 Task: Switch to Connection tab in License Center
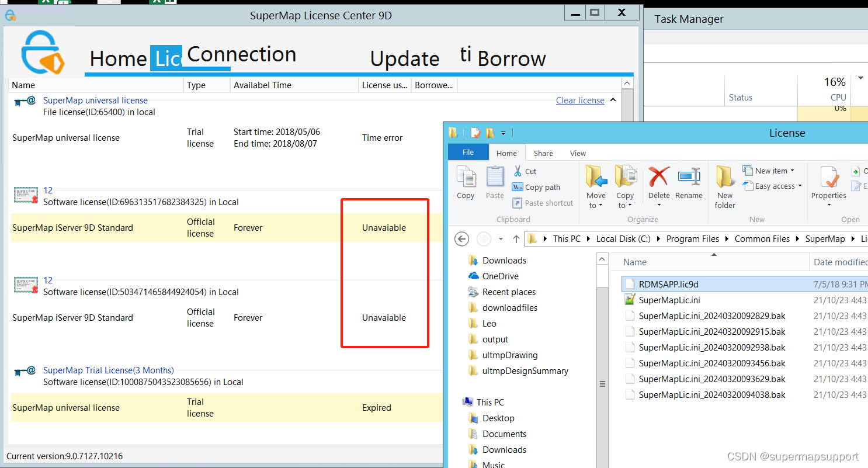pyautogui.click(x=242, y=54)
